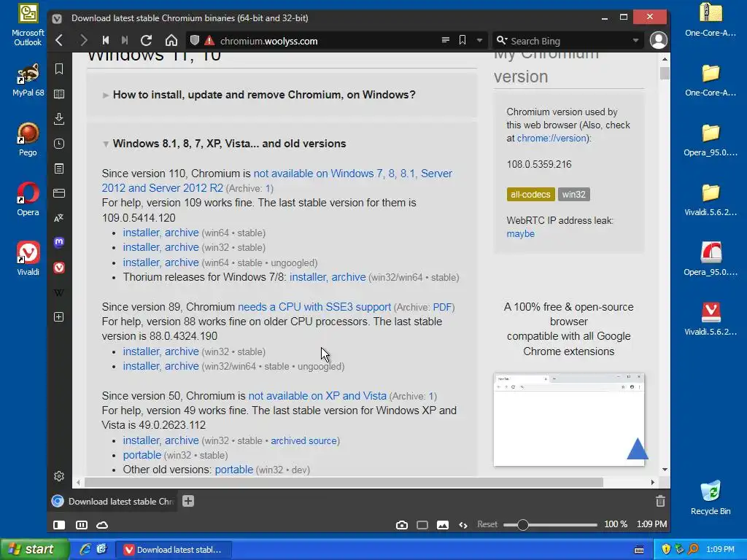Click archive link for win32 stable 109
The width and height of the screenshot is (747, 560).
click(182, 247)
